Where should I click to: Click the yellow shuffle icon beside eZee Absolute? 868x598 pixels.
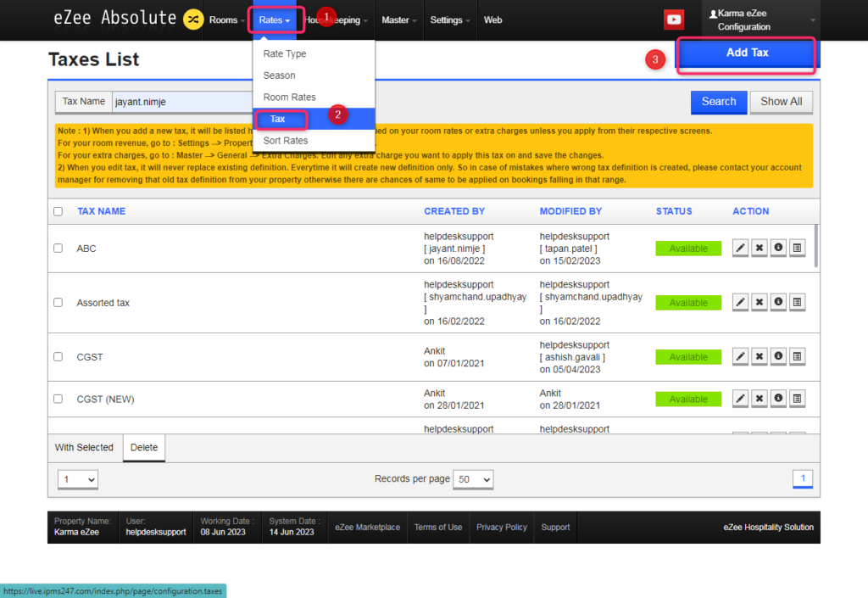pos(193,20)
